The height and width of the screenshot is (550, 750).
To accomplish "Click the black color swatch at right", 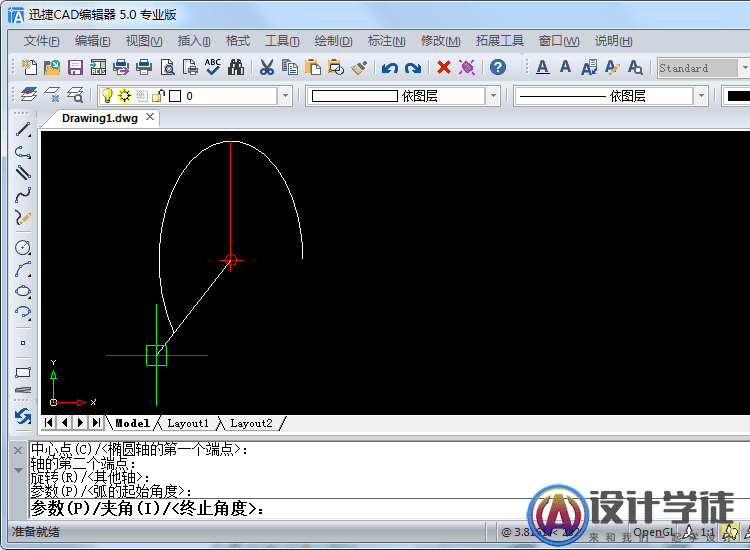I will pyautogui.click(x=737, y=96).
